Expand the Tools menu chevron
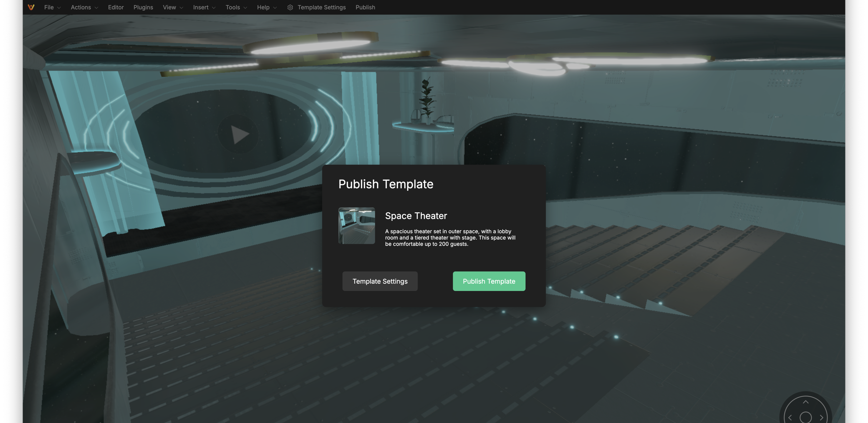The width and height of the screenshot is (868, 423). (x=245, y=7)
